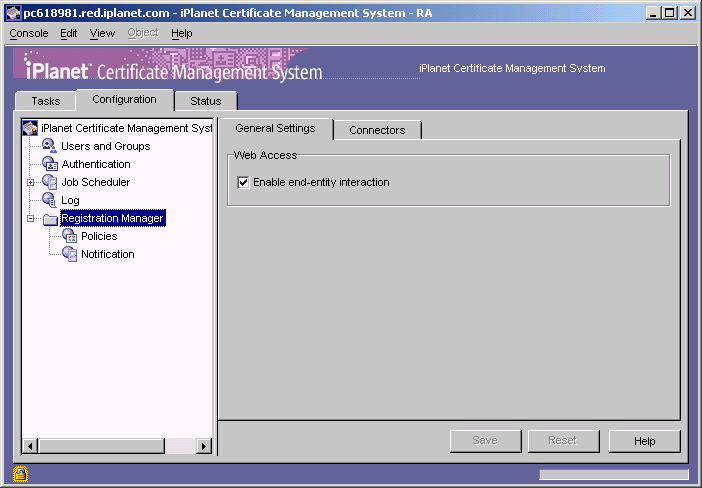Select Users and Groups in tree
Screen dimensions: 702x488
106,146
